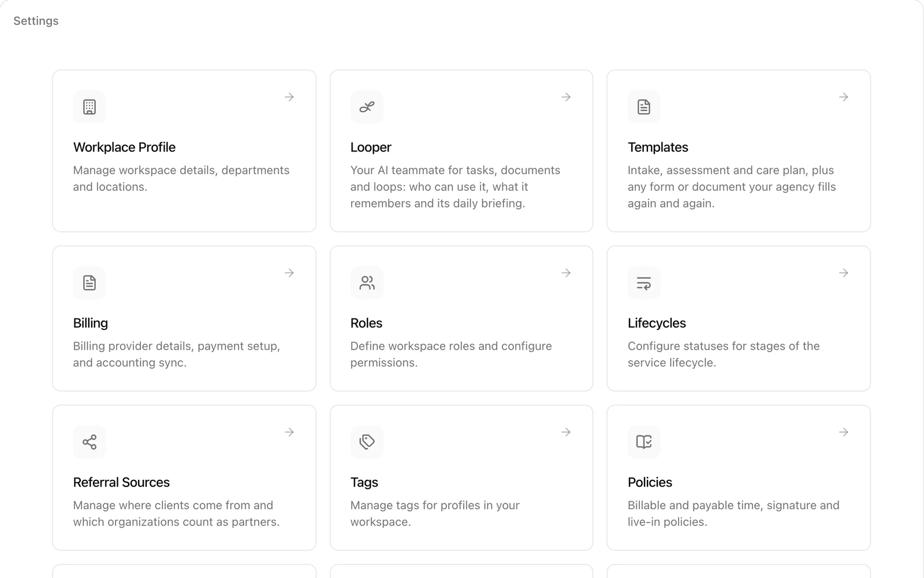
Task: Select the Templates title
Action: pyautogui.click(x=658, y=147)
